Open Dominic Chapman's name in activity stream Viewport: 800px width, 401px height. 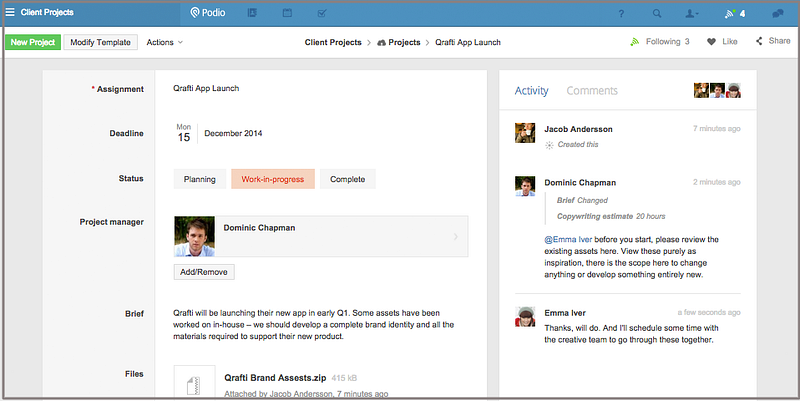pyautogui.click(x=580, y=183)
